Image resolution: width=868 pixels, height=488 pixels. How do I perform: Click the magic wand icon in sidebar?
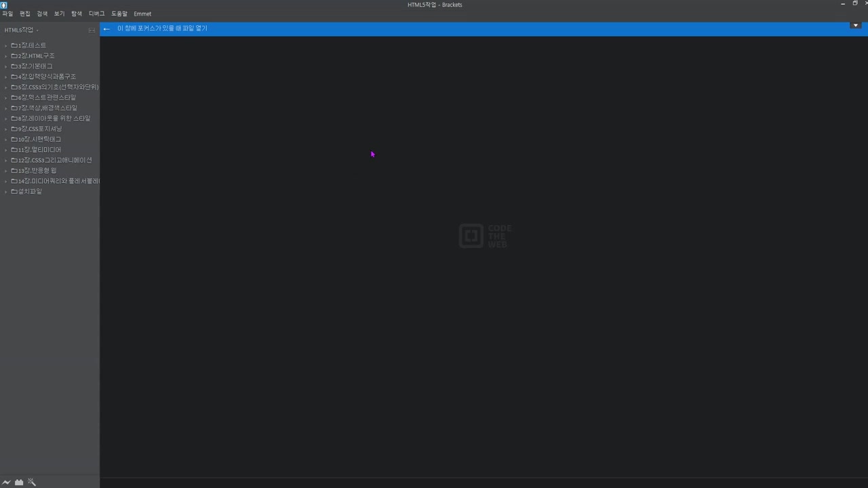tap(32, 482)
